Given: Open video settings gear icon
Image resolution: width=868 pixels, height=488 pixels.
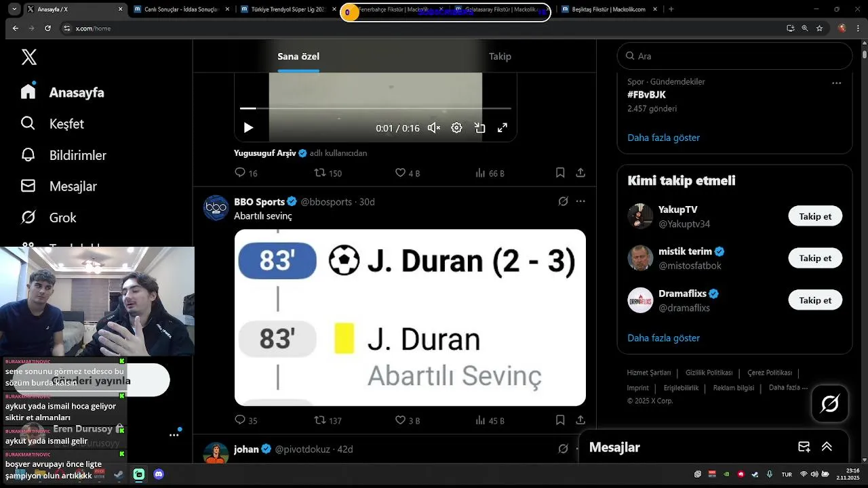Looking at the screenshot, I should click(x=456, y=127).
